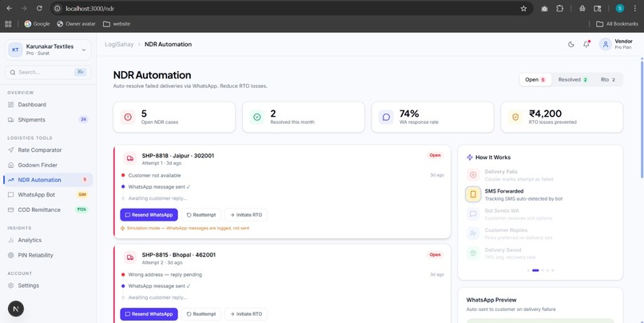Viewport: 644px width, 323px height.
Task: Open Vendor profile avatar
Action: point(606,45)
